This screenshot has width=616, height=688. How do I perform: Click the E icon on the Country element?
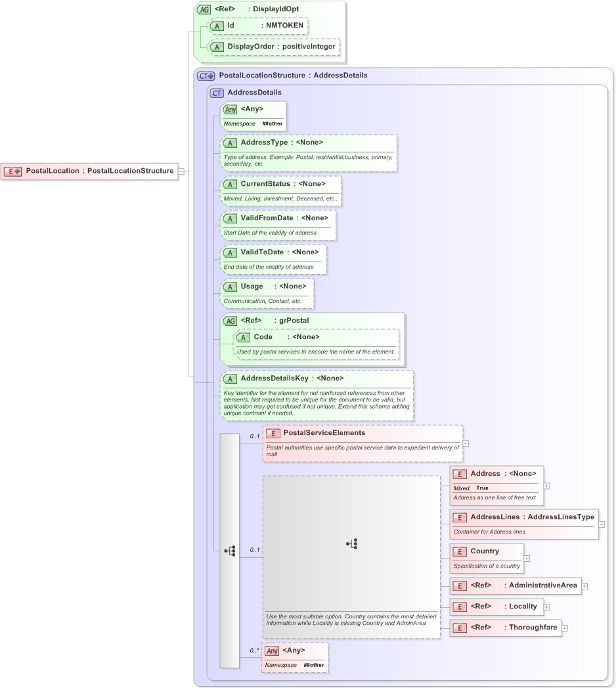point(459,551)
